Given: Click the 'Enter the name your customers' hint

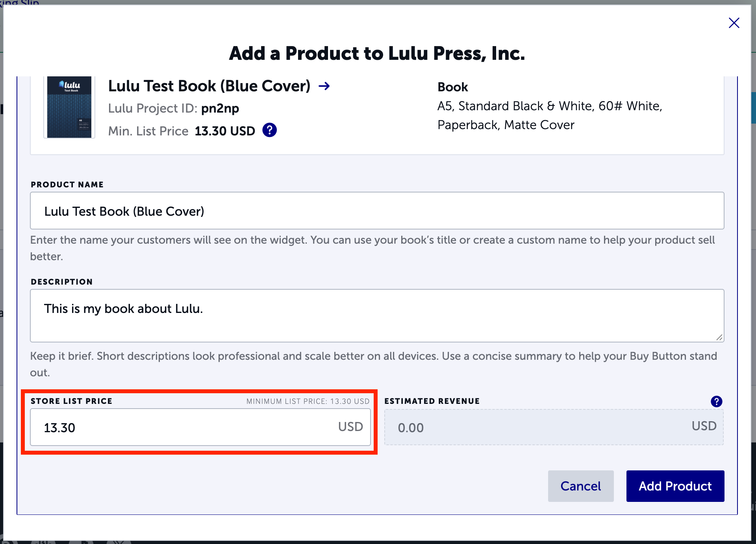Looking at the screenshot, I should coord(372,248).
